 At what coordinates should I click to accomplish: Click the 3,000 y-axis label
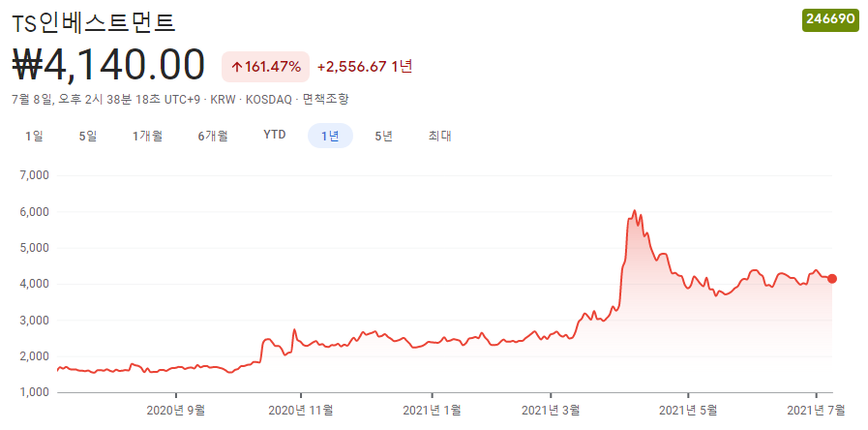tap(35, 321)
